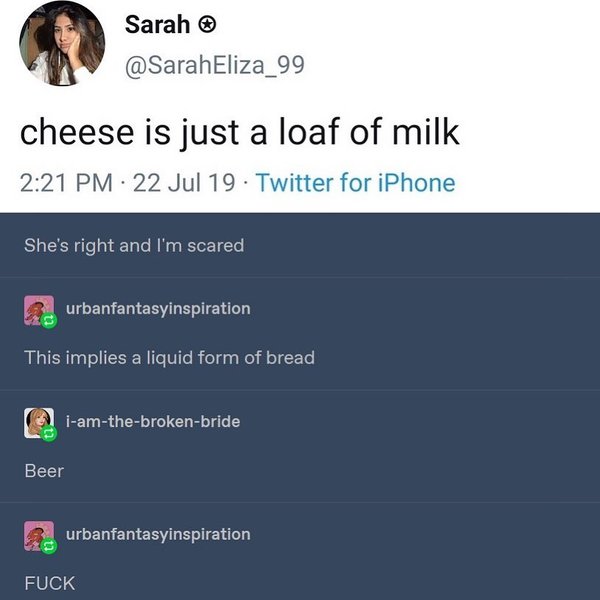
Task: Click the "Beer" reply text
Action: click(44, 470)
